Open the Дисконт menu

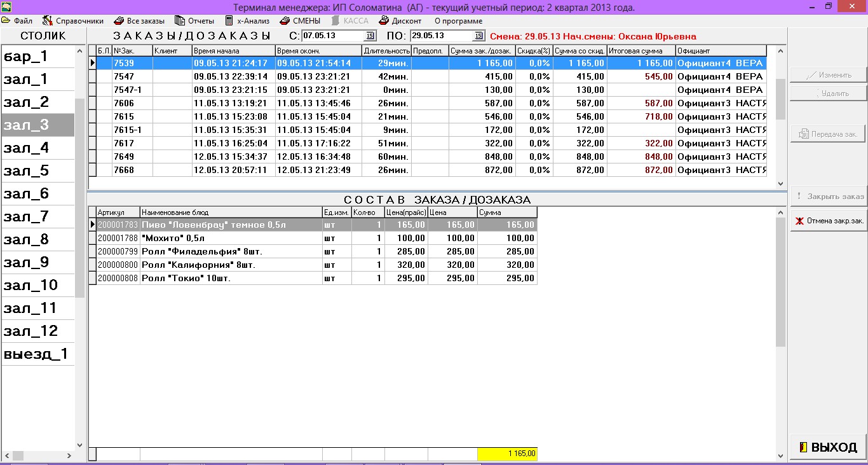pyautogui.click(x=406, y=21)
